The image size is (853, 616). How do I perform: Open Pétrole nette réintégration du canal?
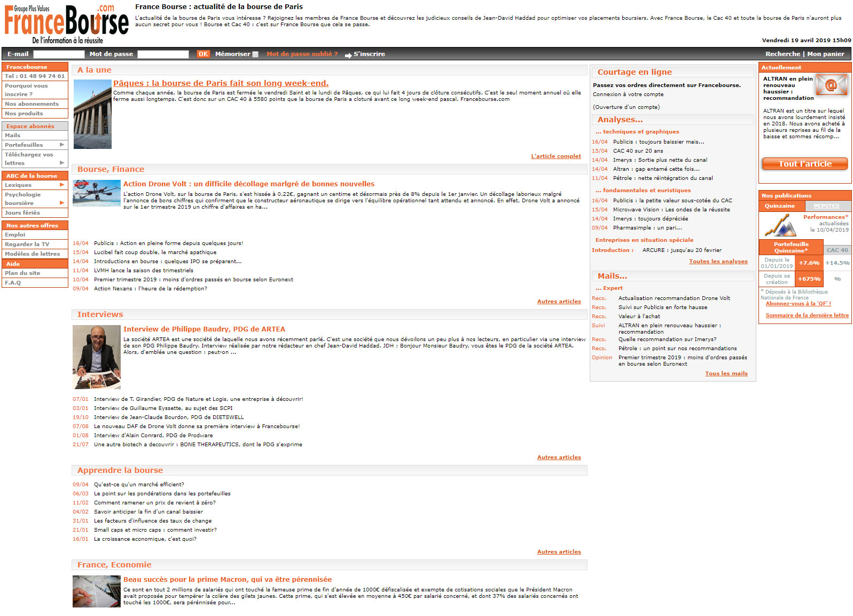(663, 178)
